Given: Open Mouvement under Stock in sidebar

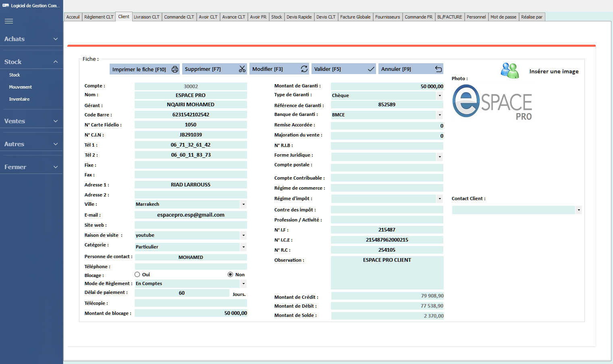Looking at the screenshot, I should pos(21,87).
